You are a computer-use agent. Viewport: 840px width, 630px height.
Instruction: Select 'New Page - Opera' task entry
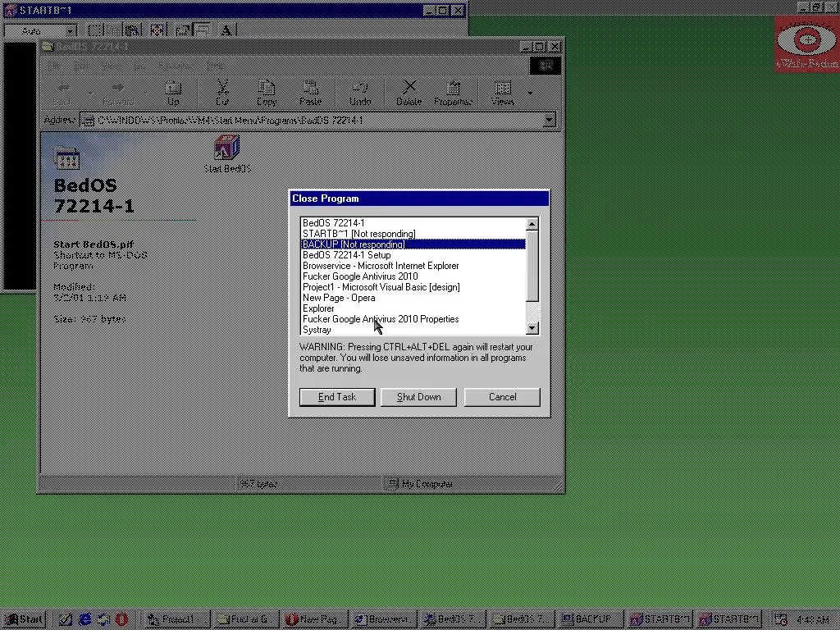pos(413,298)
